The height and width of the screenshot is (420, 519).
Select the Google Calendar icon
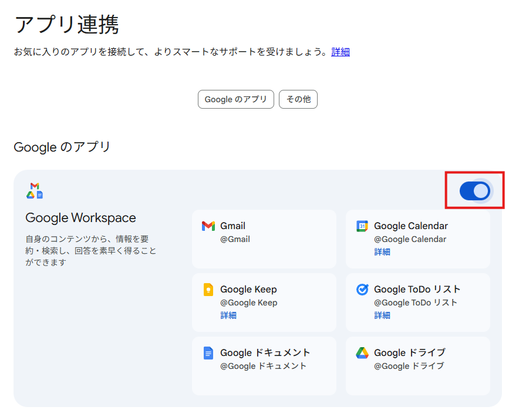pyautogui.click(x=363, y=226)
